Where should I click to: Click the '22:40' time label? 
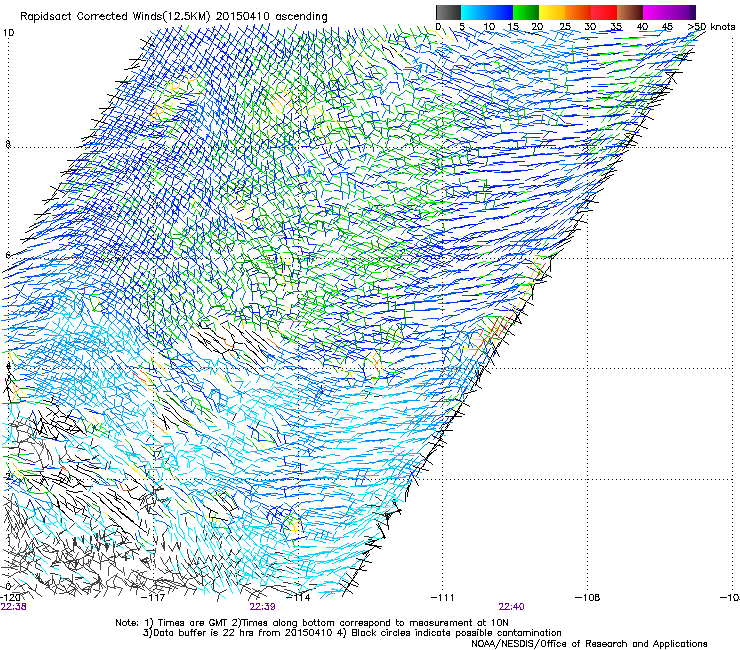point(512,607)
